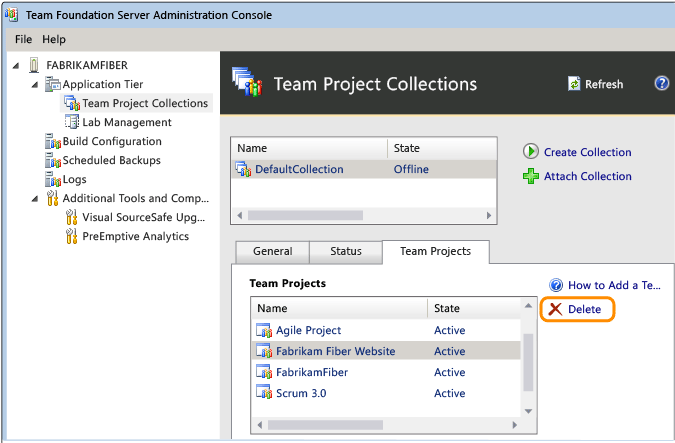Select the FabrikamFiber project name
This screenshot has width=675, height=443.
(x=312, y=372)
